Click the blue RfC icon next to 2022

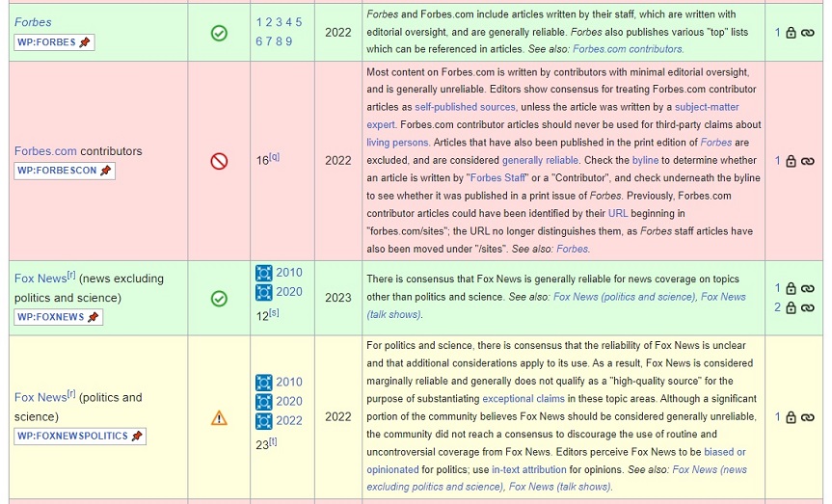263,420
